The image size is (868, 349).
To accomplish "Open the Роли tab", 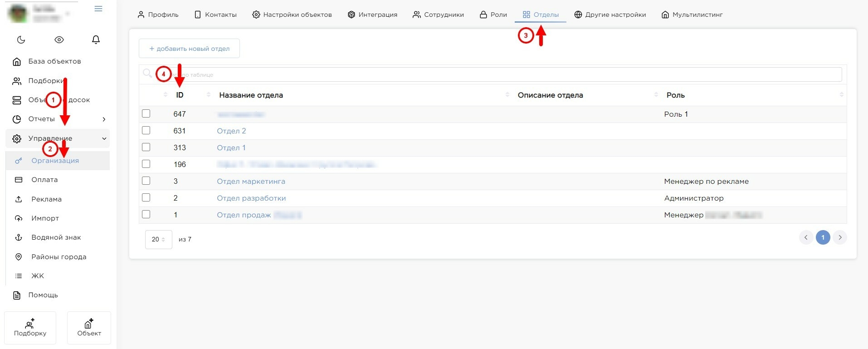I will (x=493, y=15).
